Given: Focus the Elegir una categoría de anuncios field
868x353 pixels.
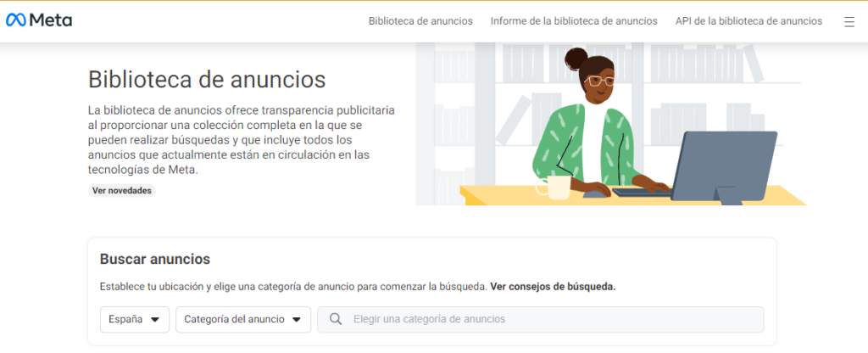Looking at the screenshot, I should point(540,320).
